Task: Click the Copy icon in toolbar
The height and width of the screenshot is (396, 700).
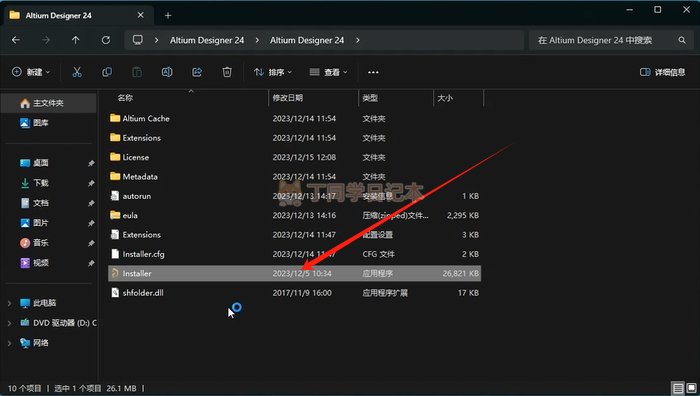Action: point(107,72)
